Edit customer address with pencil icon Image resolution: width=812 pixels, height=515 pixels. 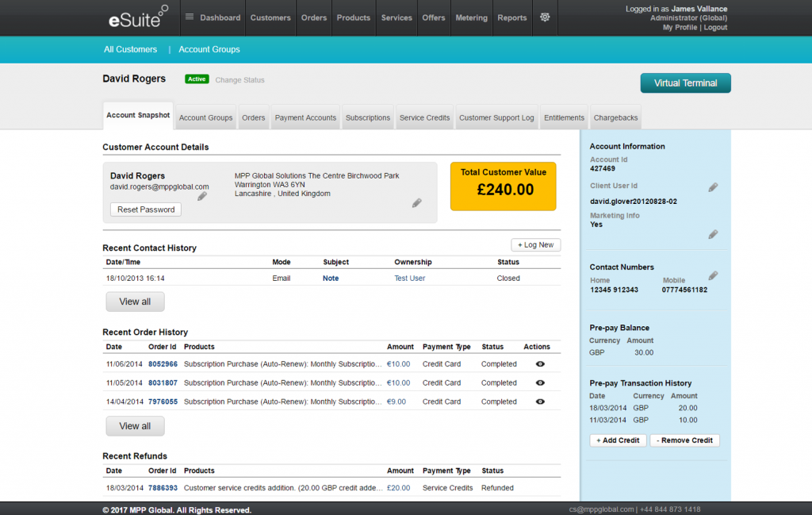click(x=417, y=203)
